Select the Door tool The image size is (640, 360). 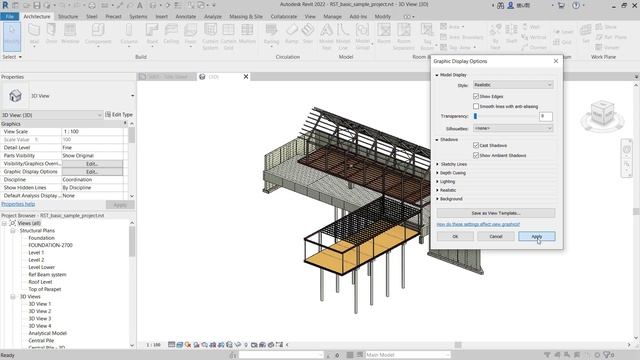(x=51, y=33)
